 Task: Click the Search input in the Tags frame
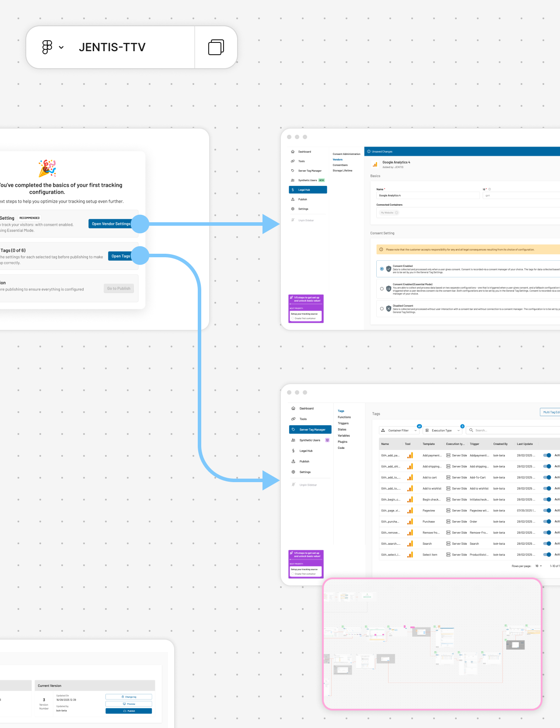pyautogui.click(x=513, y=430)
